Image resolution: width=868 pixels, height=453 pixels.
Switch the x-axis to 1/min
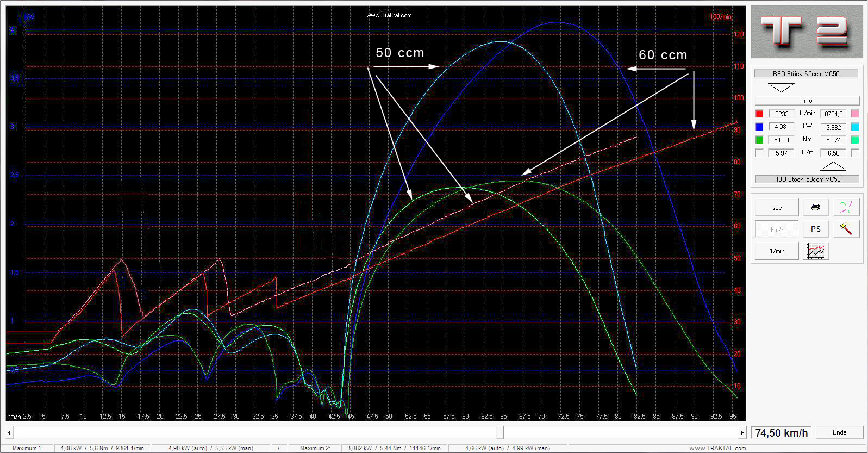click(x=777, y=251)
